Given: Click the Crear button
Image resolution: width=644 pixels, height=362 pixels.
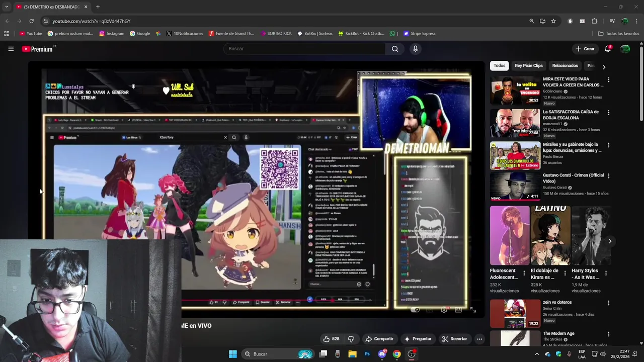Looking at the screenshot, I should [585, 49].
